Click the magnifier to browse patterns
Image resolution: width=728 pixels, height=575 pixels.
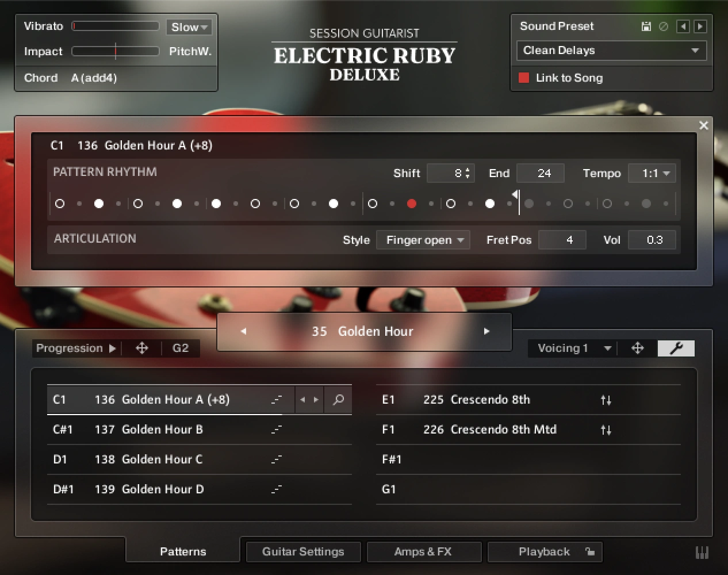(338, 399)
